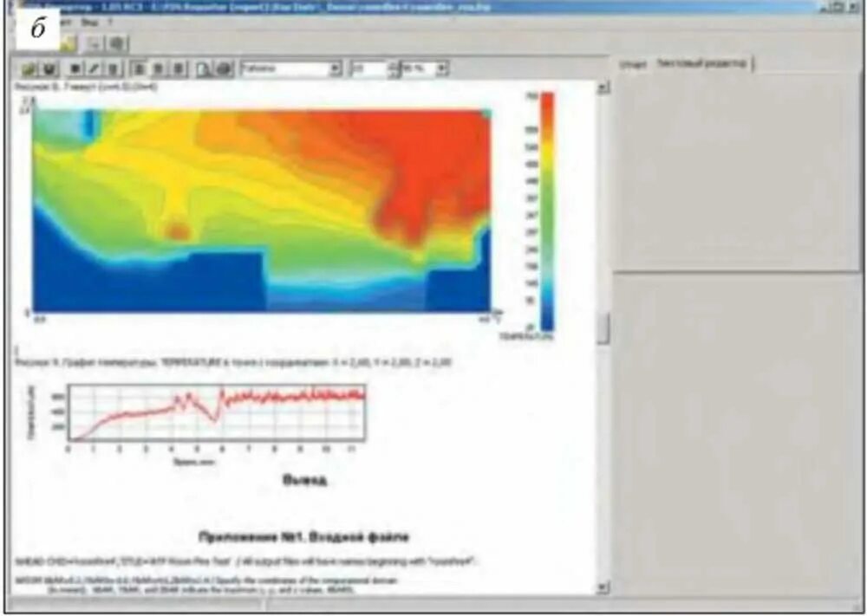Viewport: 867px width, 616px height.
Task: Click the temperature contour plot image
Action: click(262, 211)
